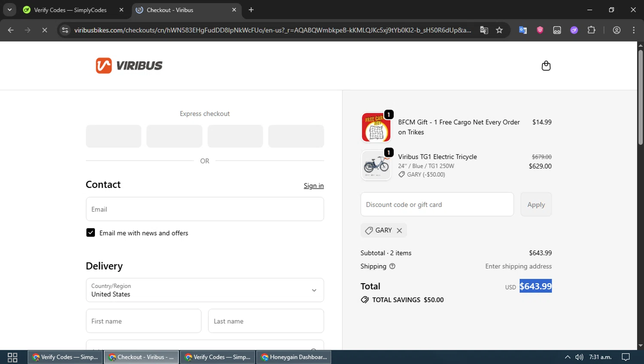Open the Chrome profile icon
Image resolution: width=644 pixels, height=364 pixels.
coord(617,30)
